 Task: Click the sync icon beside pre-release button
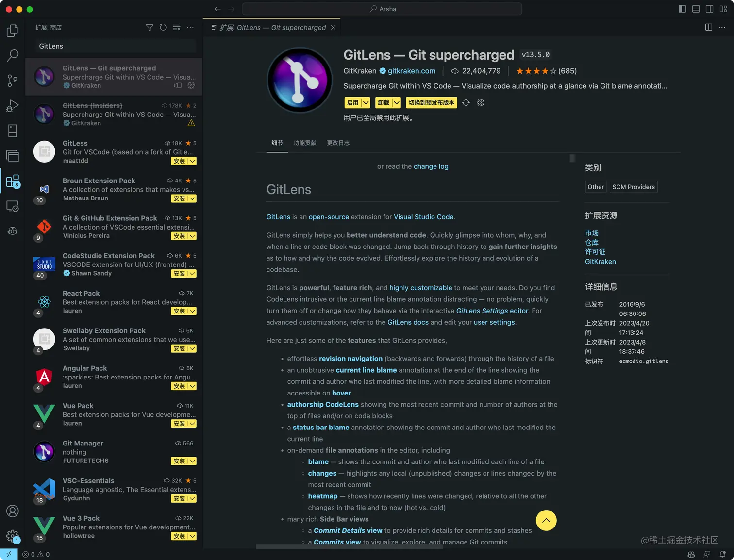coord(466,103)
